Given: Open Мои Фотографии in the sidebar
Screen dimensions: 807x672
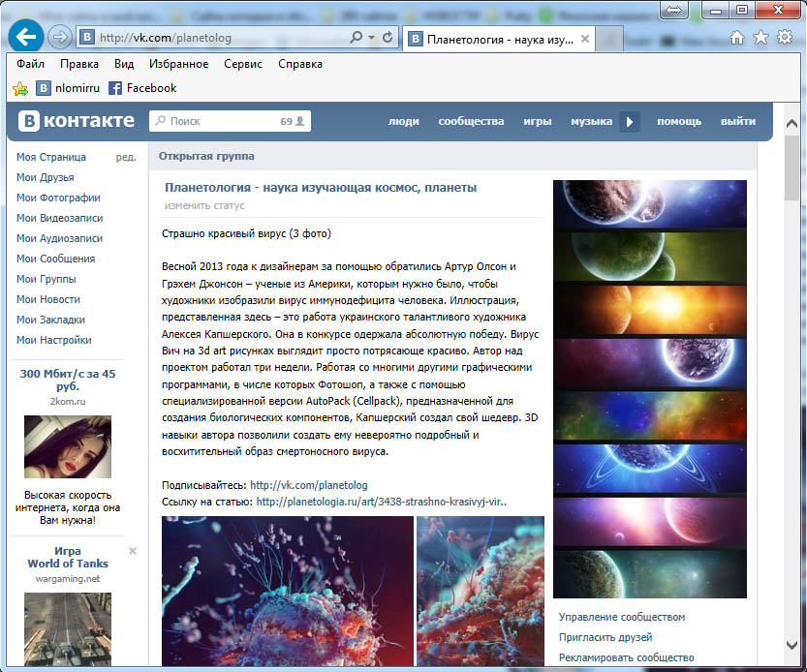Looking at the screenshot, I should (58, 198).
